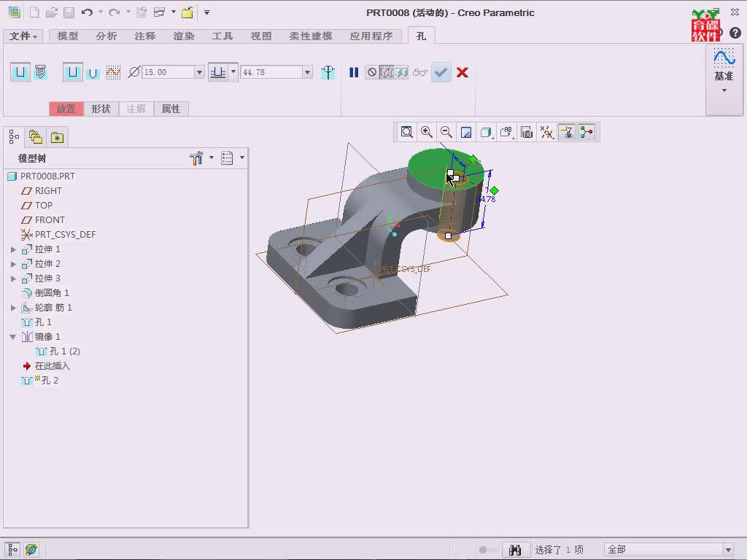Open the diameter value dropdown
The width and height of the screenshot is (747, 560).
200,72
